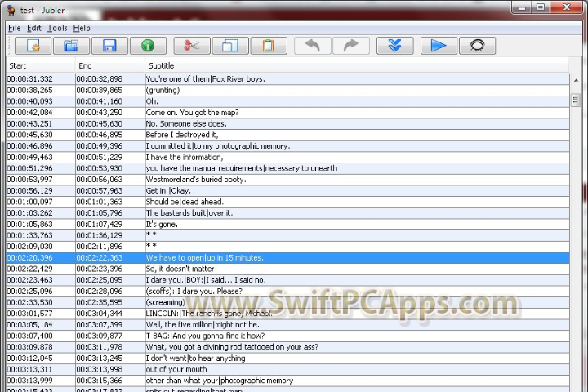Select "So, it doesn't matter." row
588x392 pixels.
[x=287, y=269]
